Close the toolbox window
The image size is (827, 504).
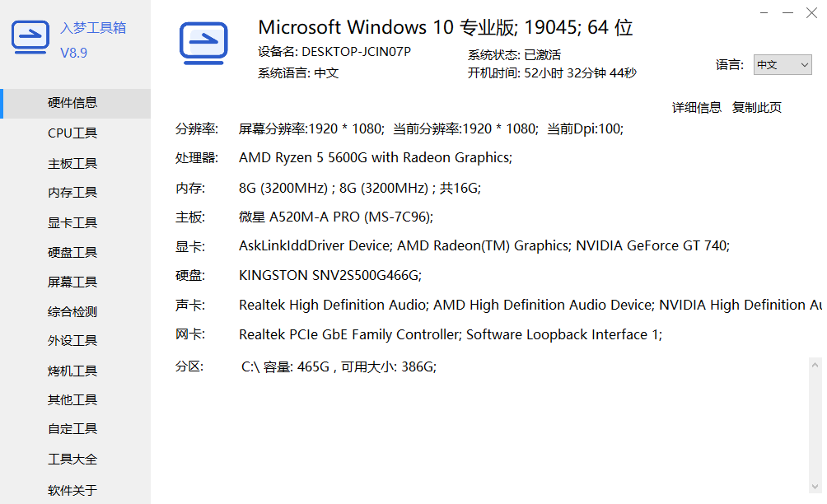pyautogui.click(x=811, y=12)
